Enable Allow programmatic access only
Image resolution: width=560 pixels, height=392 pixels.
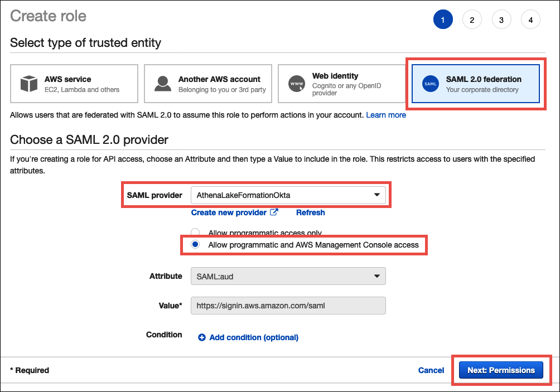[x=196, y=232]
